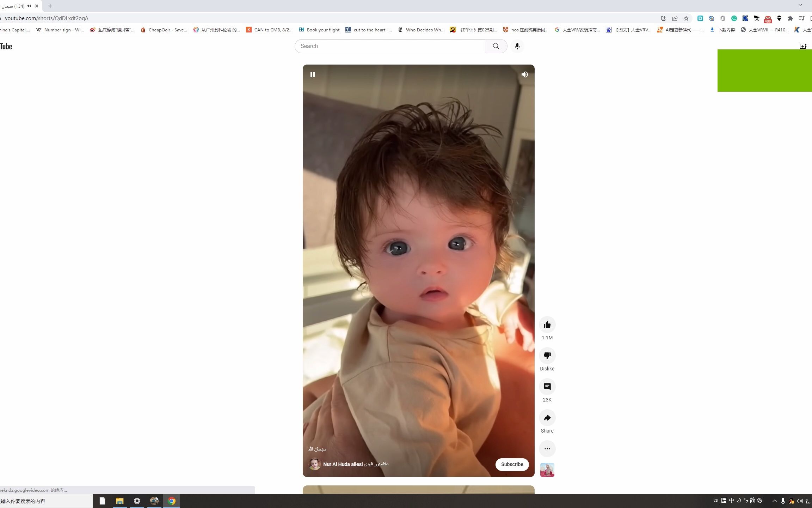Screen dimensions: 812x508
Task: Click the more options ellipsis icon
Action: point(547,448)
